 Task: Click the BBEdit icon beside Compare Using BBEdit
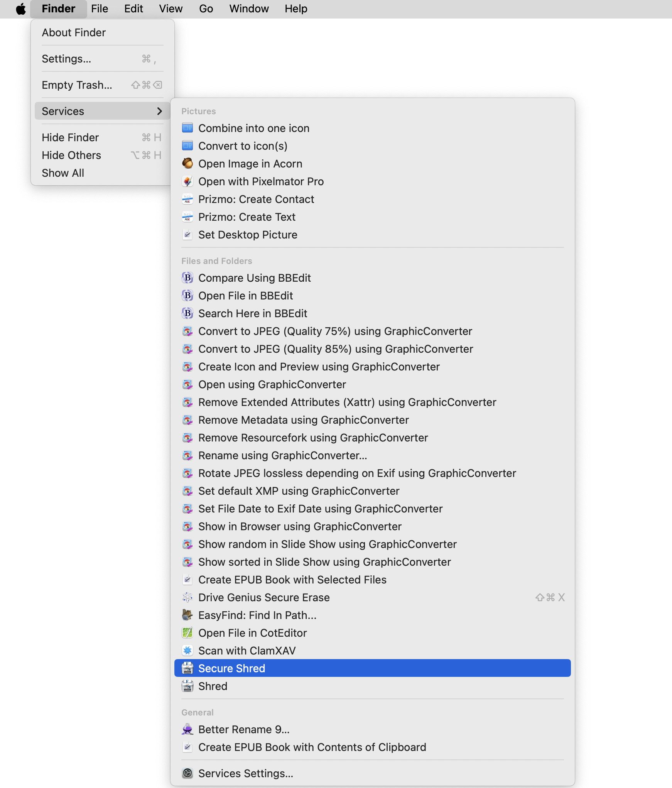click(187, 278)
